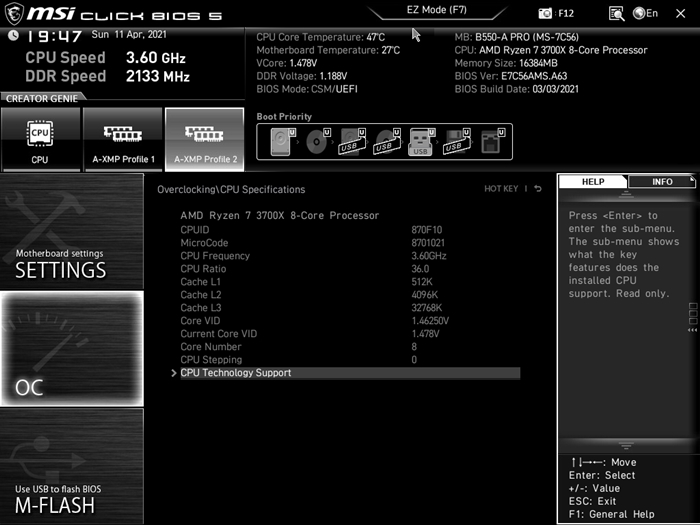Click the Core VID label
The image size is (700, 525).
(200, 321)
